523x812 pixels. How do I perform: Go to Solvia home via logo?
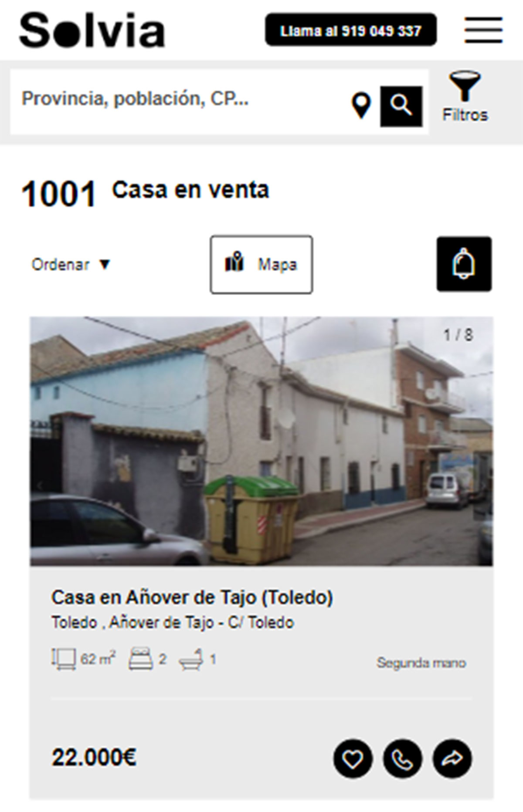[92, 30]
